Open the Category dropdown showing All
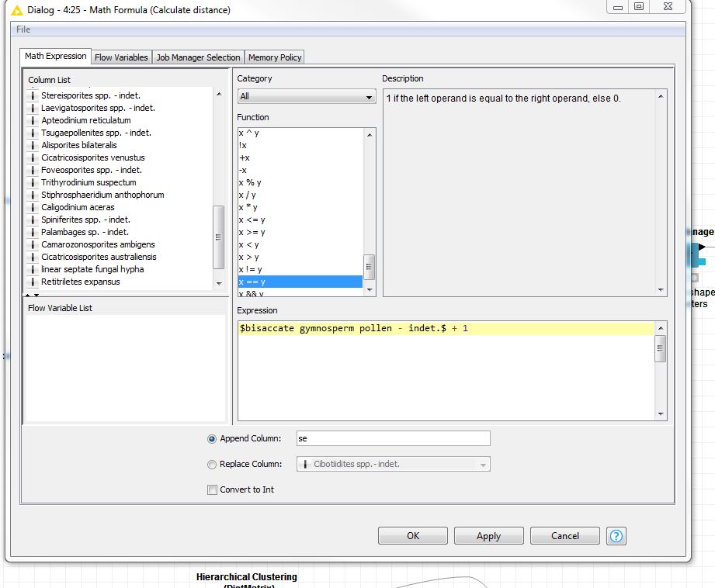Screen dimensions: 715x588 [x=307, y=97]
